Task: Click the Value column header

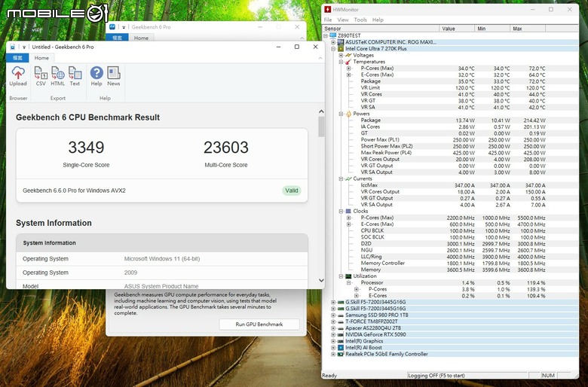Action: click(x=456, y=29)
